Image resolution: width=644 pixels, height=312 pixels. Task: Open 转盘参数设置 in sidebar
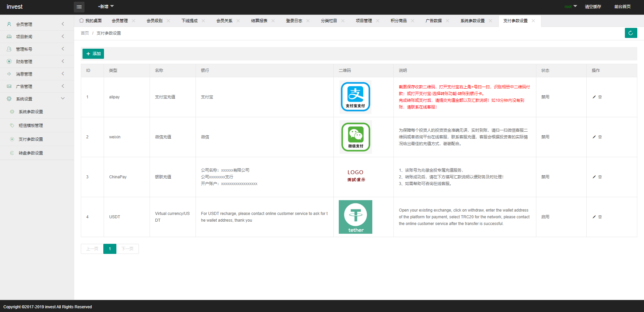(31, 153)
